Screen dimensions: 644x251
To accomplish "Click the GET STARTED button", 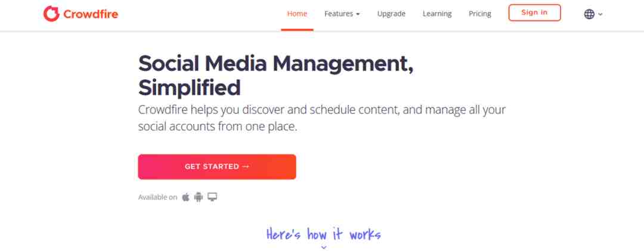I will 217,167.
